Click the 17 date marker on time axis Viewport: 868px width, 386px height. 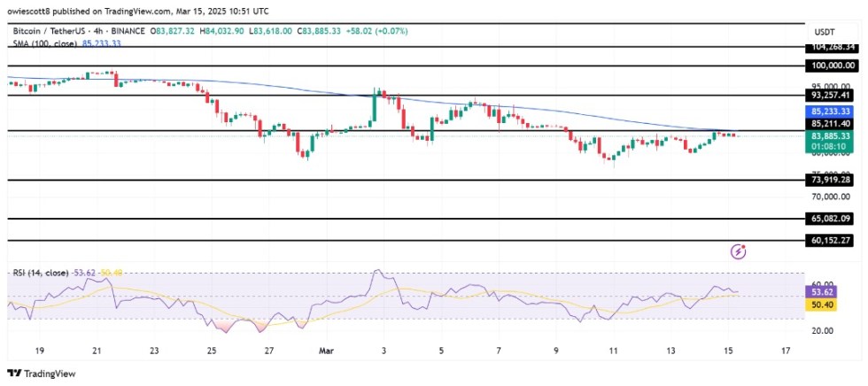(x=786, y=351)
